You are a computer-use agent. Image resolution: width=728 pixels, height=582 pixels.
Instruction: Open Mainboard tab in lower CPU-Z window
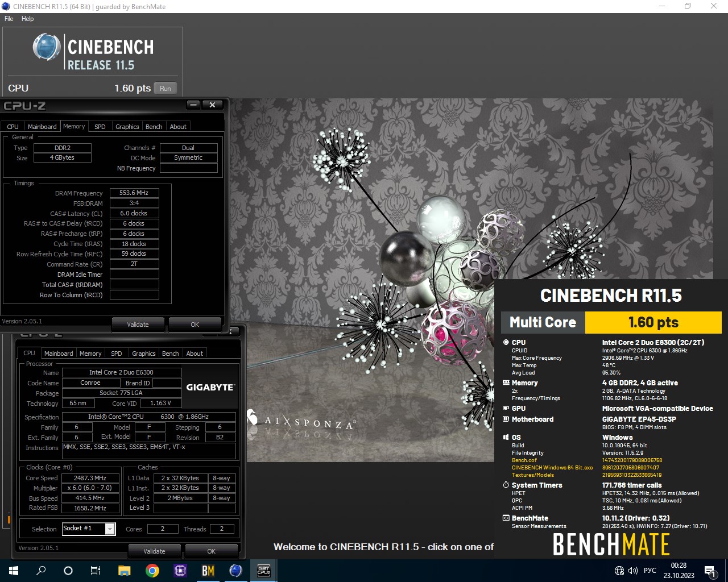(x=59, y=354)
